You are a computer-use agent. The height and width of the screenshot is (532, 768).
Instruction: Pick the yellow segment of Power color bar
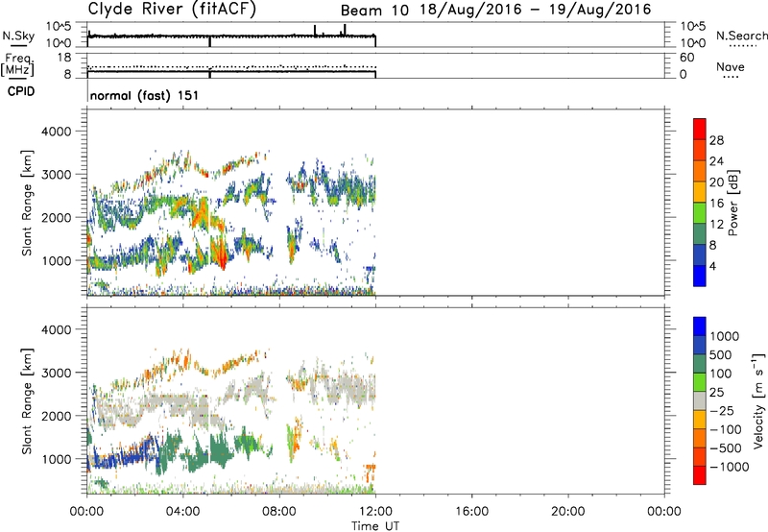(700, 192)
